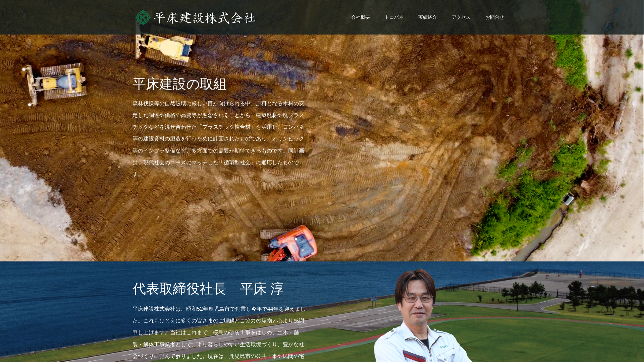Click the 平床建設の取組 heading
This screenshot has width=644, height=362.
tap(179, 84)
